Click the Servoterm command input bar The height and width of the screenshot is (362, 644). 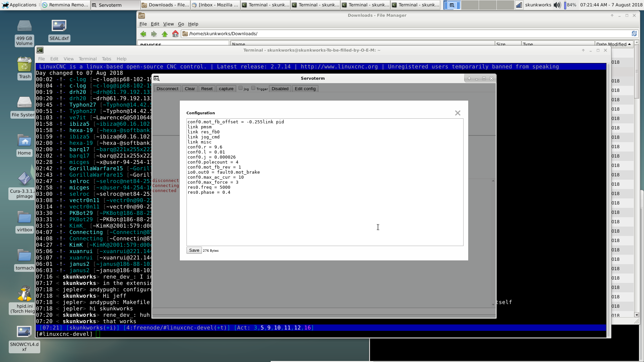pyautogui.click(x=324, y=311)
